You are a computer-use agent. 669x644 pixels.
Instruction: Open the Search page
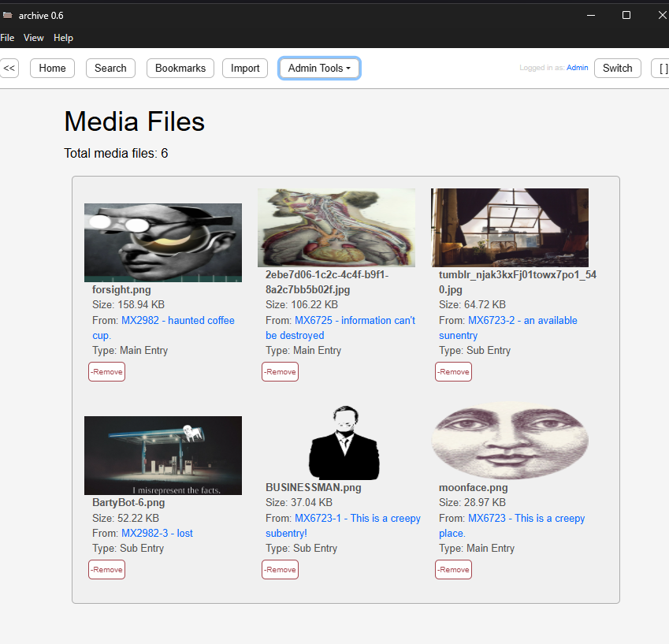110,68
